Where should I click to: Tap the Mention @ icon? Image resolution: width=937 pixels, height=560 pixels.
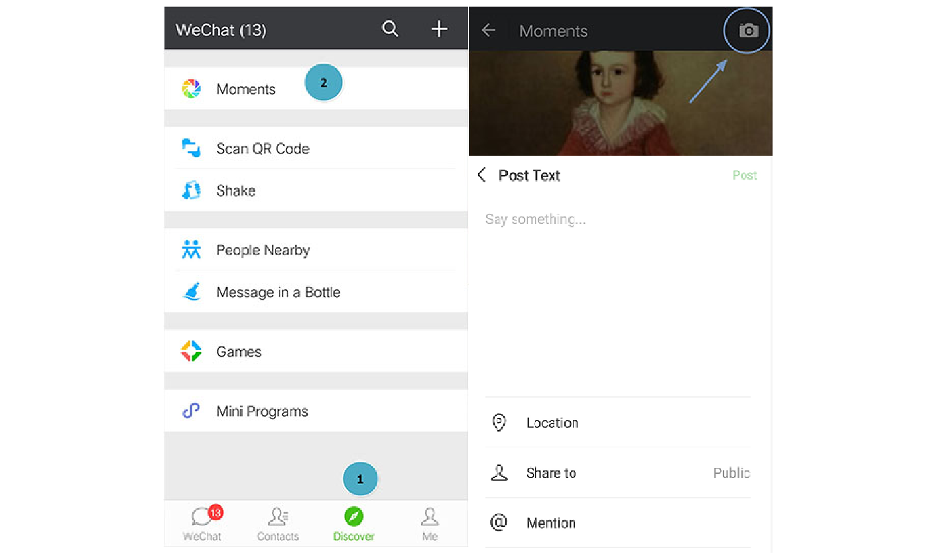(499, 522)
